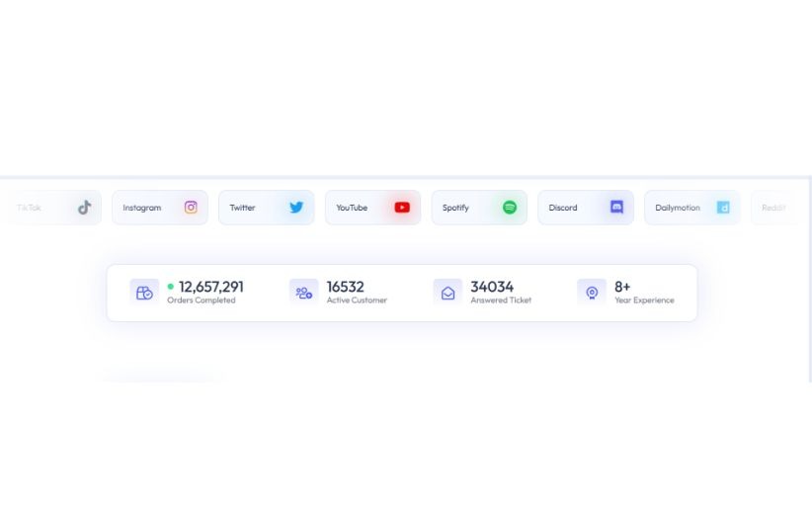Click the green Spotify logo icon

click(x=510, y=208)
